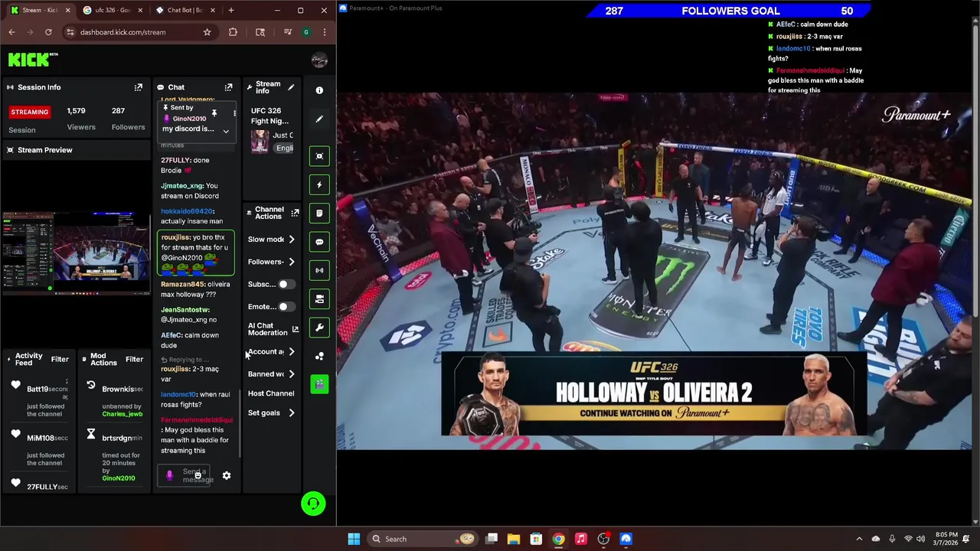Expand Account age setting arrow
Screen dimensions: 980x551
tap(292, 352)
